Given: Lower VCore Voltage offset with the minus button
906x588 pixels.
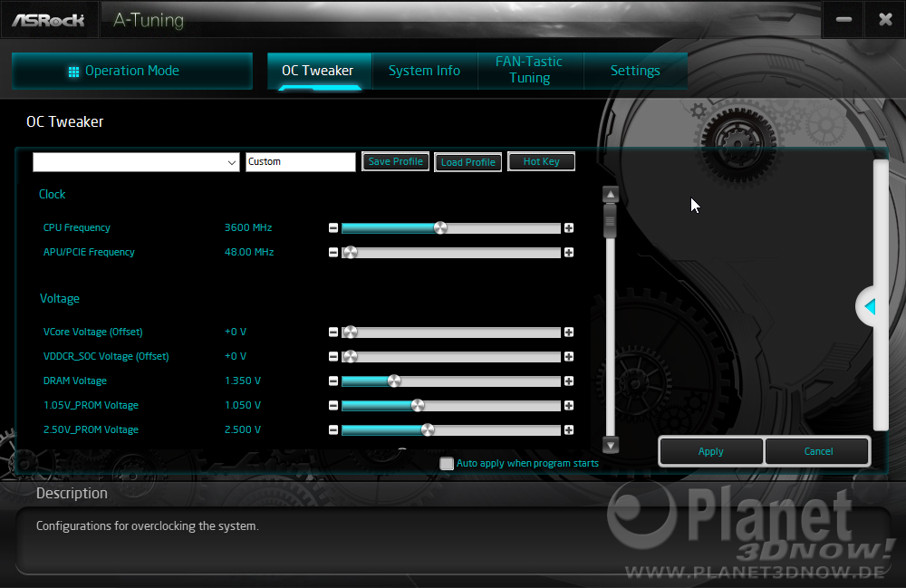Looking at the screenshot, I should (333, 333).
